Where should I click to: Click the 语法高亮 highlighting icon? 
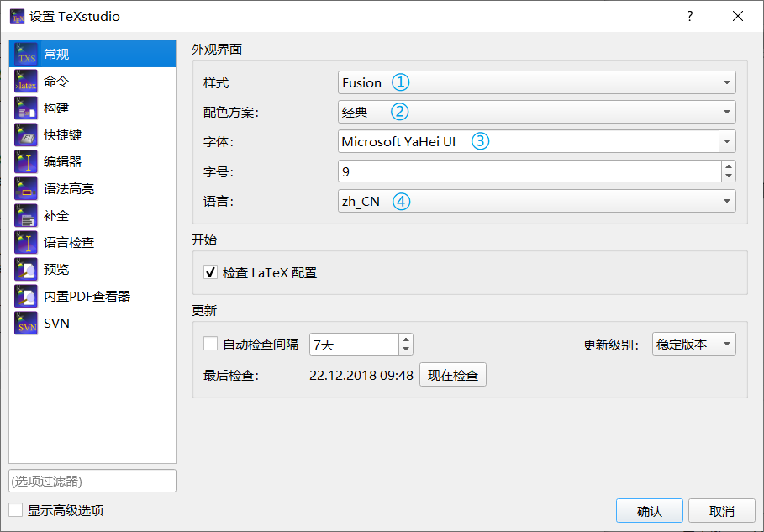(26, 188)
